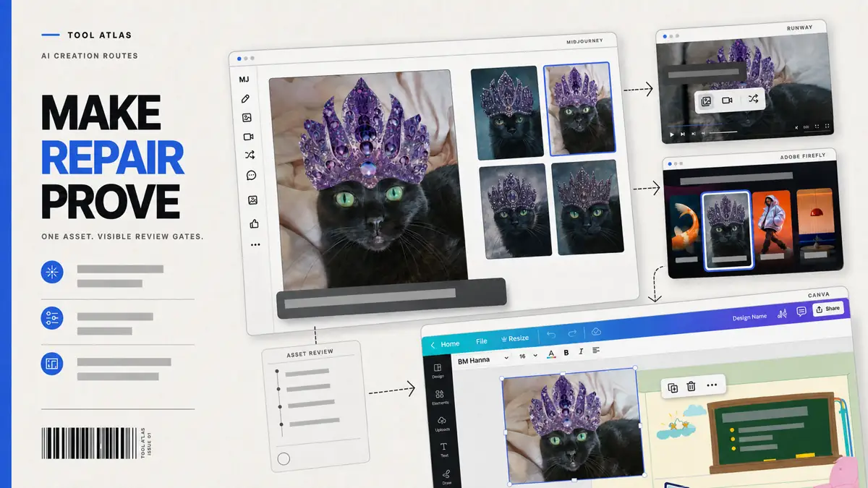Screen dimensions: 868x488
Task: Toggle italic formatting in Canva
Action: click(x=581, y=352)
